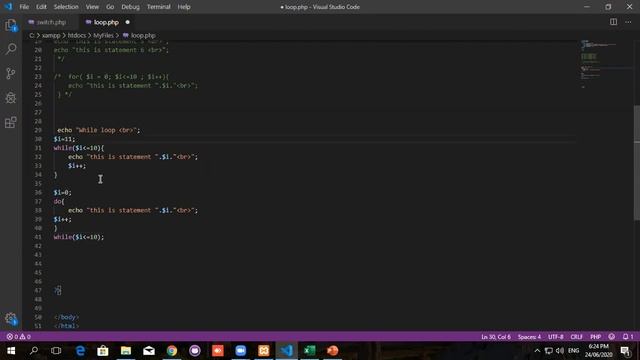Viewport: 640px width, 360px height.
Task: Open Google Chrome from the taskbar
Action: [x=172, y=351]
